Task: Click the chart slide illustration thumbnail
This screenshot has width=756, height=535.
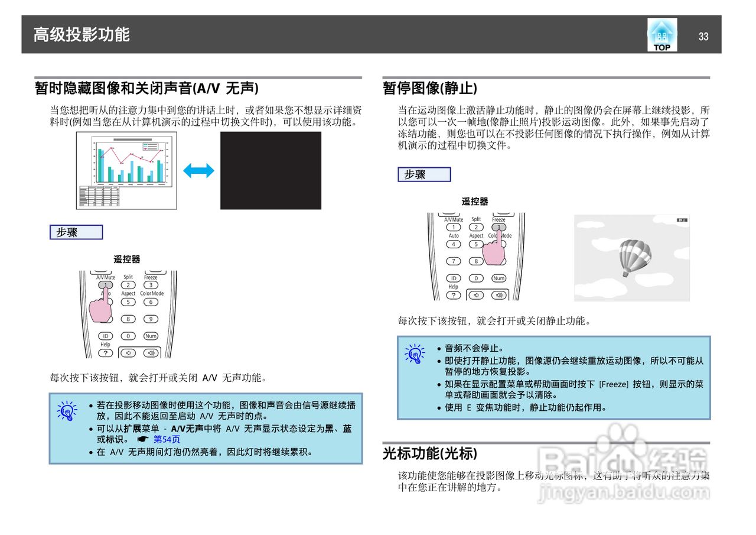Action: click(126, 170)
